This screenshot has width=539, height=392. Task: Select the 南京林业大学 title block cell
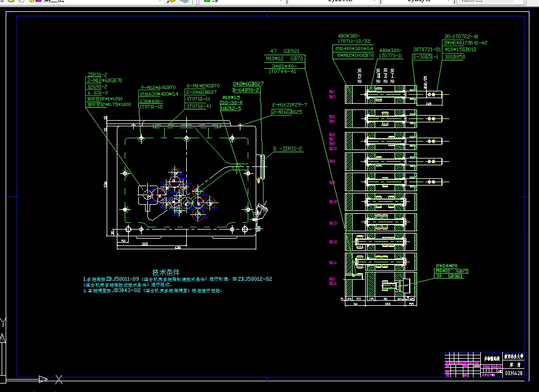pos(514,356)
